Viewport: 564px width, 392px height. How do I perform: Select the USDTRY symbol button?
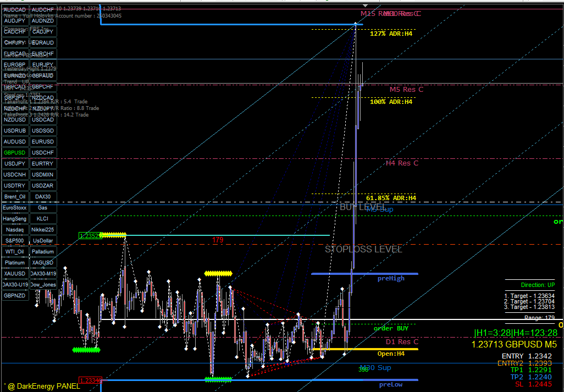(15, 186)
